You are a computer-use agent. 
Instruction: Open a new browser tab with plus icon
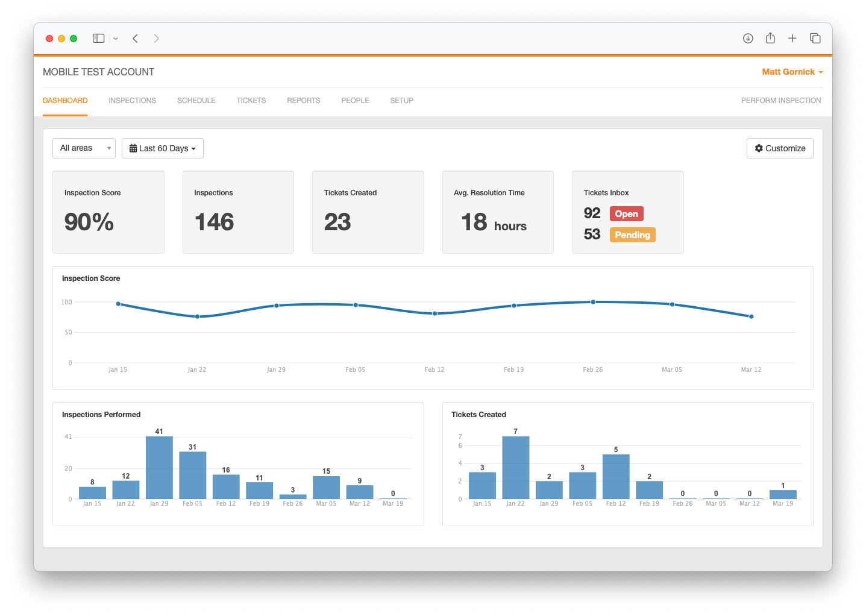(x=792, y=38)
